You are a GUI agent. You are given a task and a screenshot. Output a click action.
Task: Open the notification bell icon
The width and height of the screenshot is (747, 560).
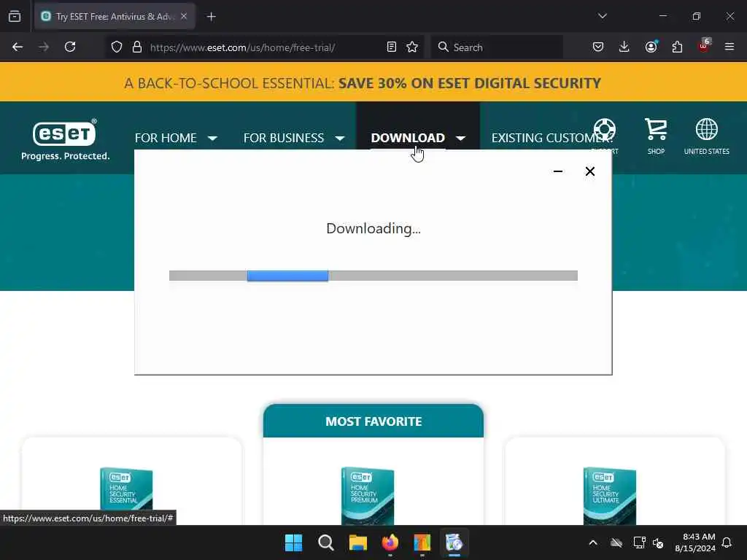click(x=727, y=542)
